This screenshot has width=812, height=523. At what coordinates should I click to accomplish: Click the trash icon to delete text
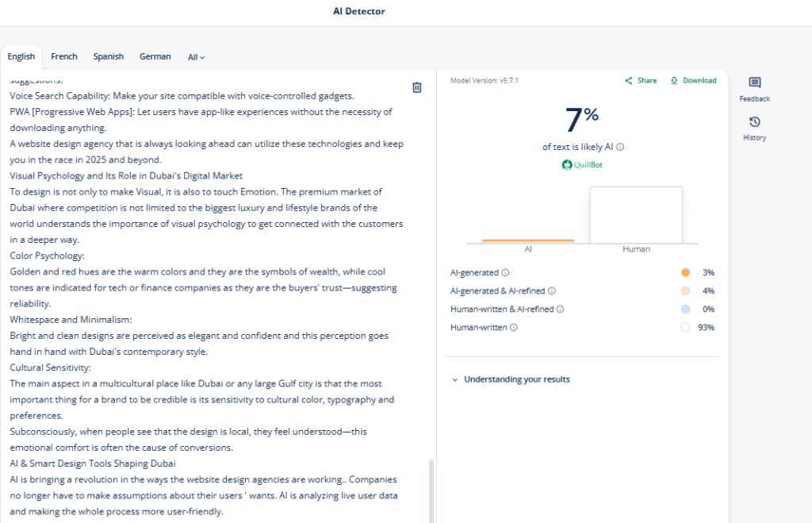coord(417,87)
